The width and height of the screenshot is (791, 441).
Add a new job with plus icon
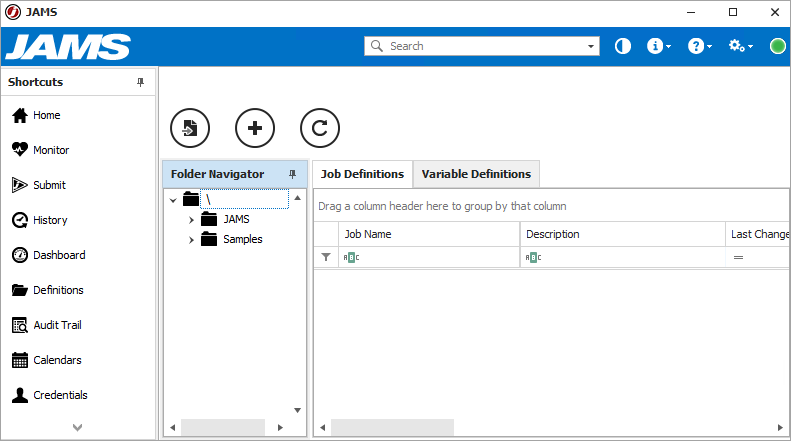(x=255, y=128)
